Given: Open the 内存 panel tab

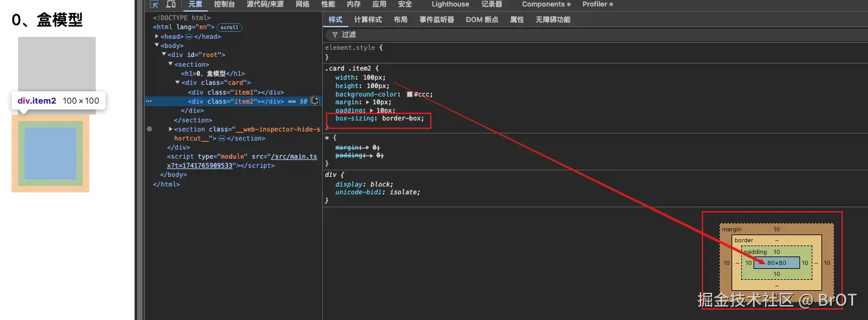Looking at the screenshot, I should click(354, 5).
